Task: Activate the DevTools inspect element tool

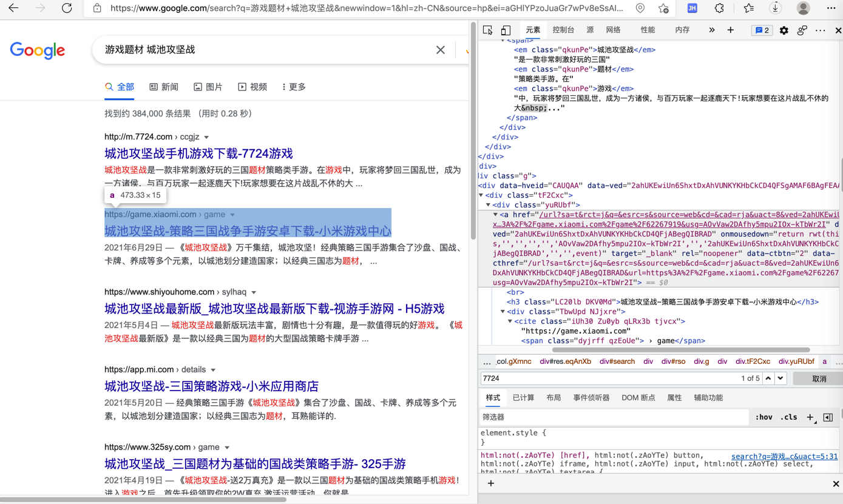Action: 488,30
